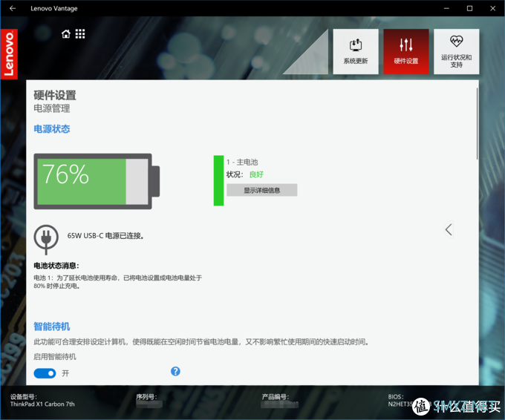Open the apps grid menu icon
Viewport: 505px width, 420px height.
coord(80,34)
